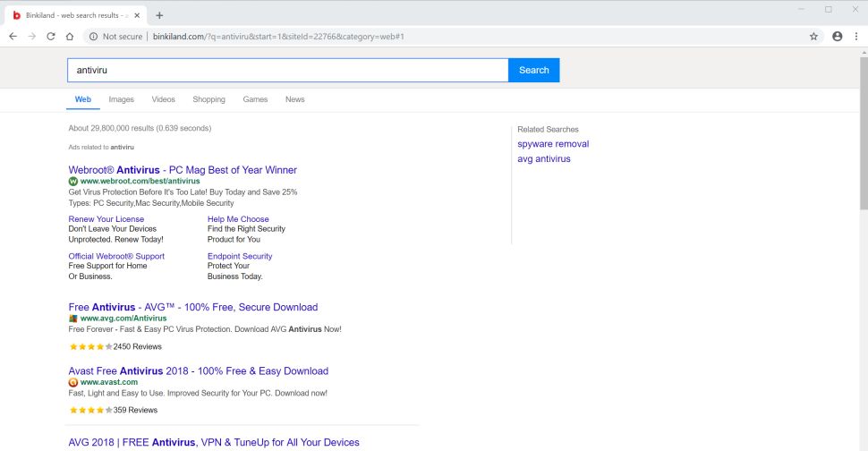
Task: Select the Web tab
Action: [83, 99]
